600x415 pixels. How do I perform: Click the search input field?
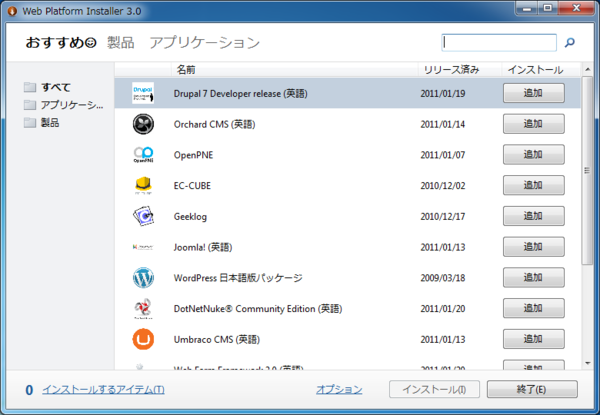[499, 42]
